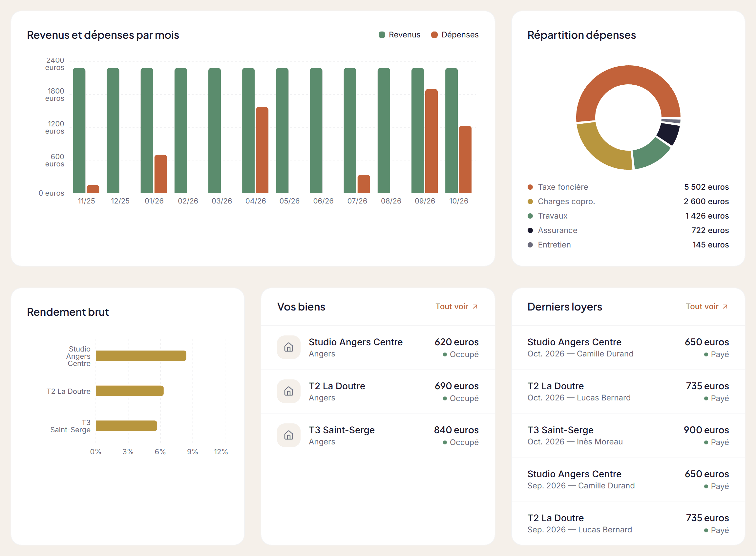756x556 pixels.
Task: Open T3 Saint-Serge Oct. 2026 rent entry
Action: tap(628, 436)
